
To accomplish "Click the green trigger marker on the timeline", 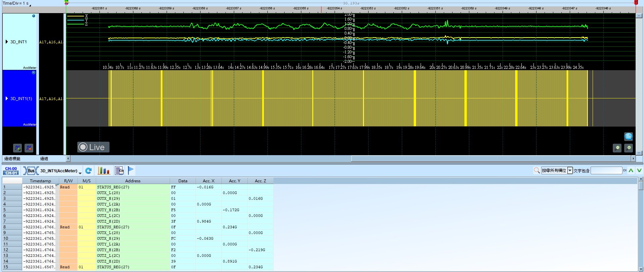I will 66,3.
